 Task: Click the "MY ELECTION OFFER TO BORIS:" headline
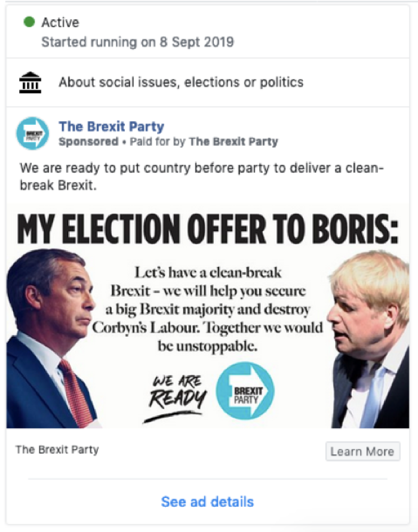click(207, 229)
